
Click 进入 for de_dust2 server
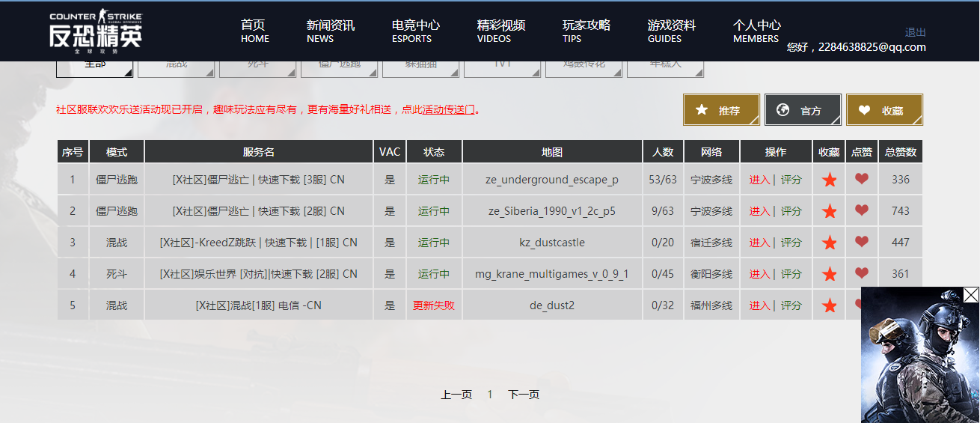pos(760,305)
